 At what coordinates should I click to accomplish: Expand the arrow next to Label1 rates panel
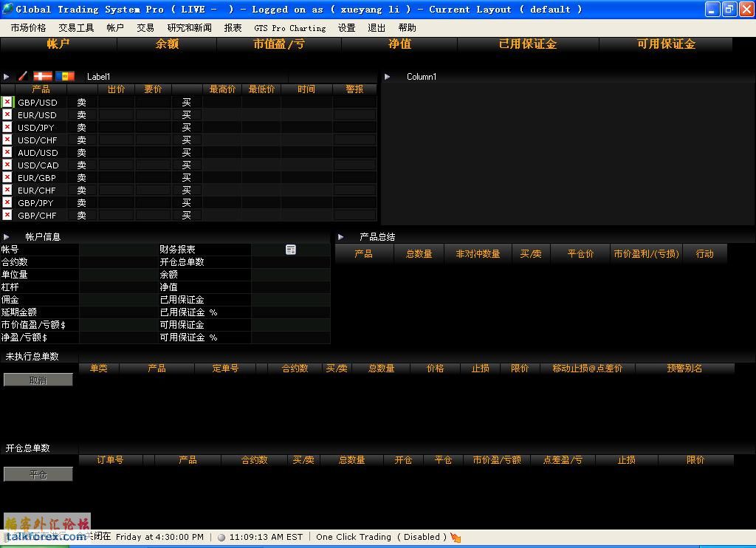7,77
